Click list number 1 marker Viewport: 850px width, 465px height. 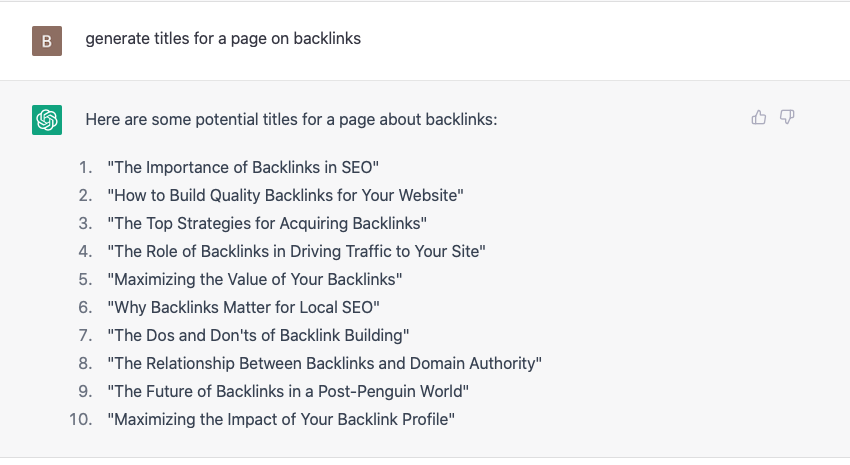(x=86, y=167)
